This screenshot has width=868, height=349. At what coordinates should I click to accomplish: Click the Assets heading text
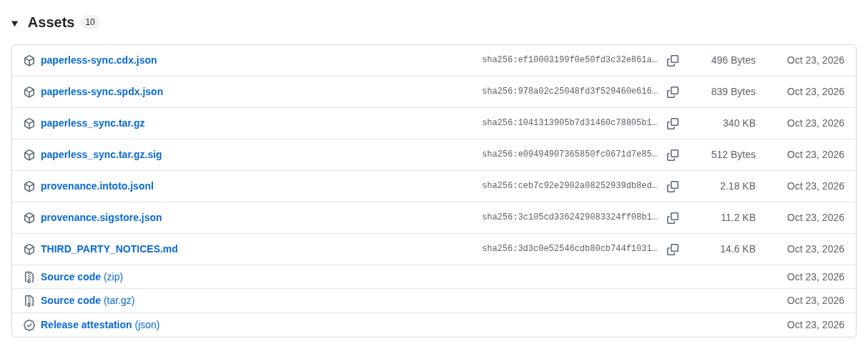click(x=51, y=22)
